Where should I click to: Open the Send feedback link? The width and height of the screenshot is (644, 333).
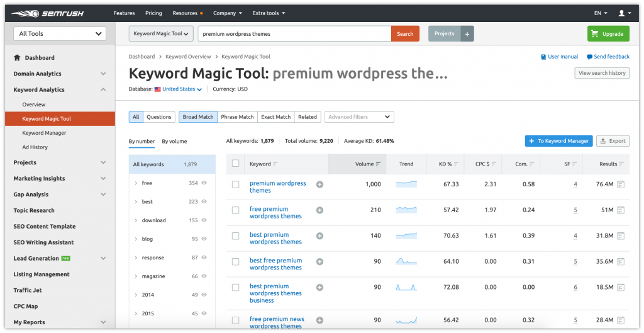(608, 57)
